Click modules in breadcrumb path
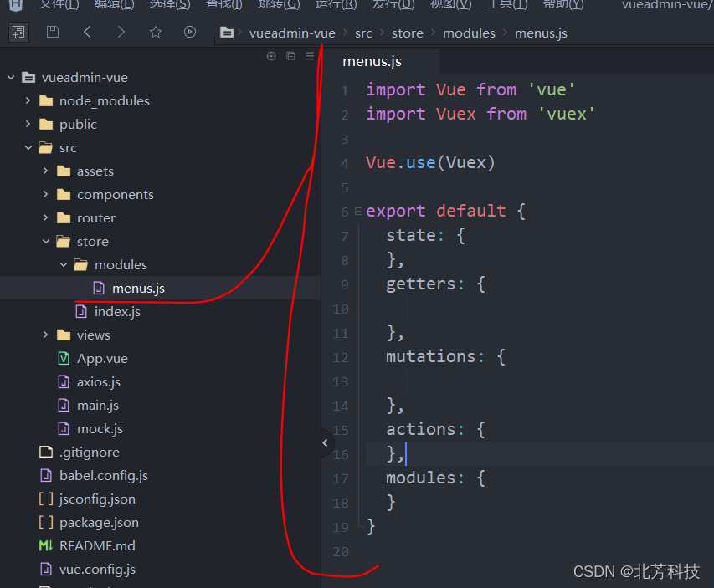Viewport: 714px width, 588px height. tap(469, 33)
